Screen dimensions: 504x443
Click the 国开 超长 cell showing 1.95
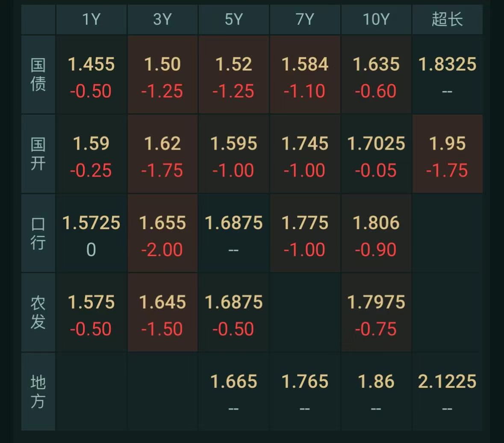447,154
